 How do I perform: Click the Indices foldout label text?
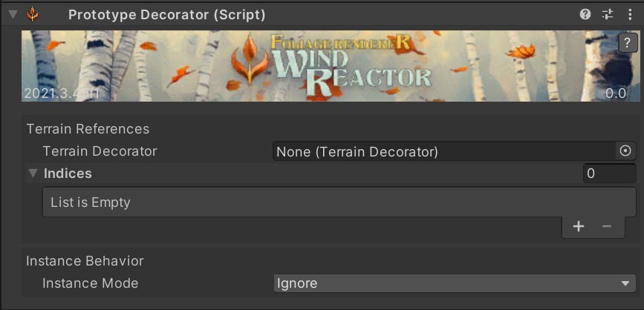click(68, 174)
